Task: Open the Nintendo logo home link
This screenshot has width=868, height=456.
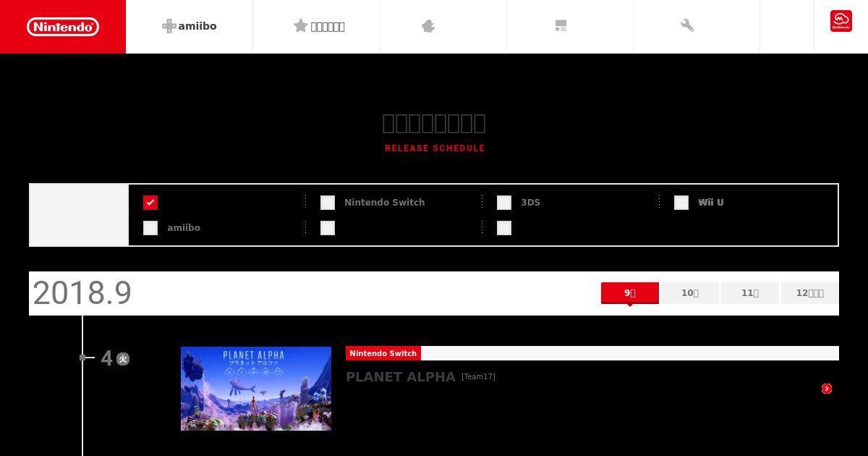Action: click(63, 27)
